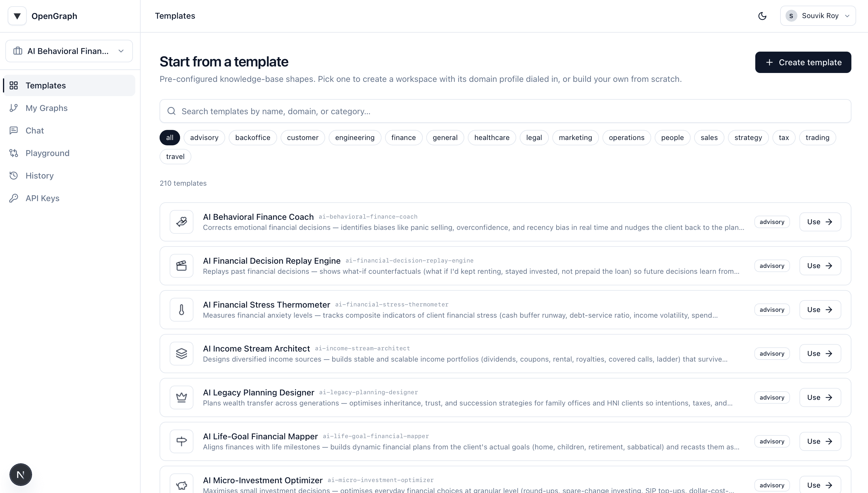Click the circular N badge at bottom left
This screenshot has height=493, width=868.
[x=20, y=474]
